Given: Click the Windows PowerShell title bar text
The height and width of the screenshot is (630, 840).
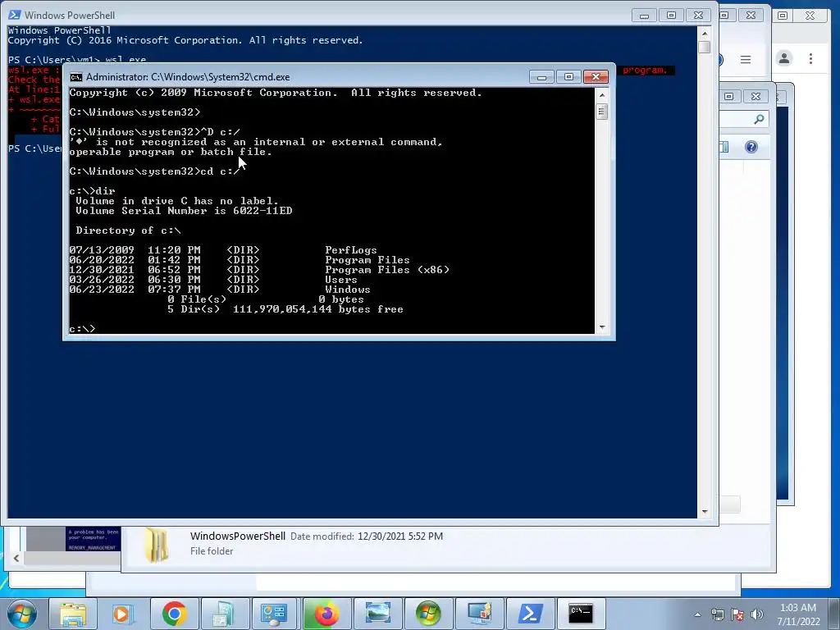Looking at the screenshot, I should [x=70, y=16].
